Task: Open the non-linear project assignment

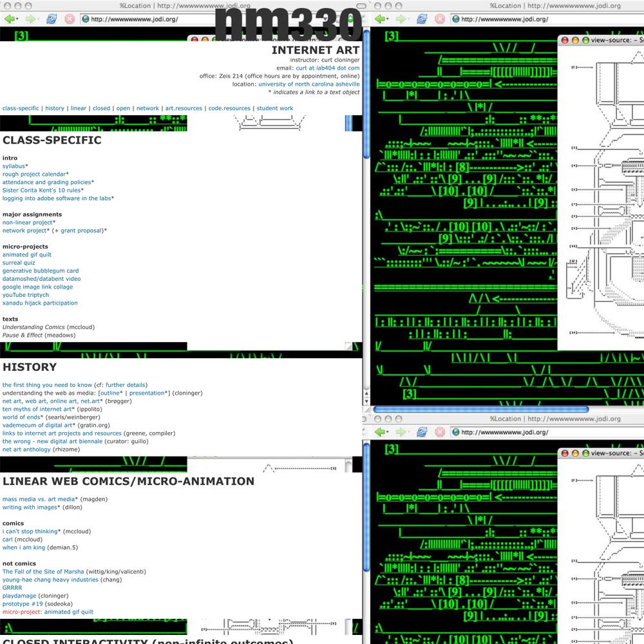Action: click(x=29, y=223)
